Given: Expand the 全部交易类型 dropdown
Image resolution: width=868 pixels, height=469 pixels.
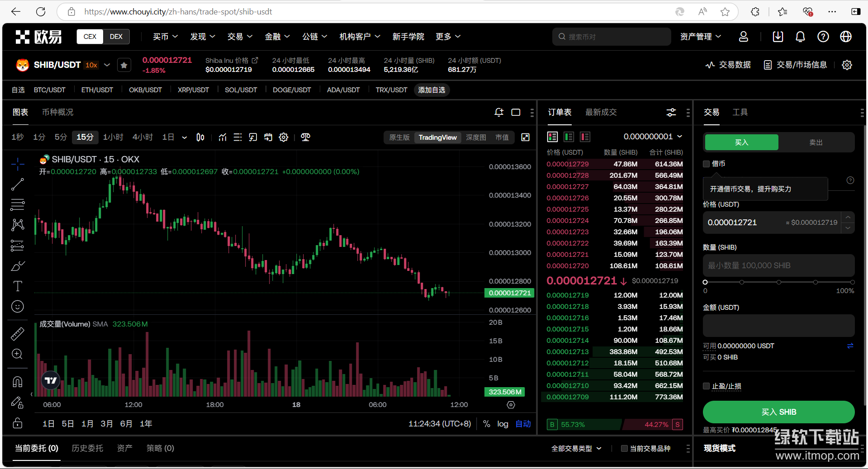Looking at the screenshot, I should tap(576, 448).
